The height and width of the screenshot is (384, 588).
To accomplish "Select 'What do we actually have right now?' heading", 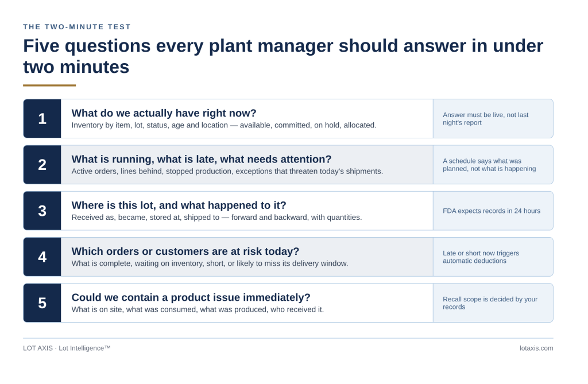I will (164, 113).
